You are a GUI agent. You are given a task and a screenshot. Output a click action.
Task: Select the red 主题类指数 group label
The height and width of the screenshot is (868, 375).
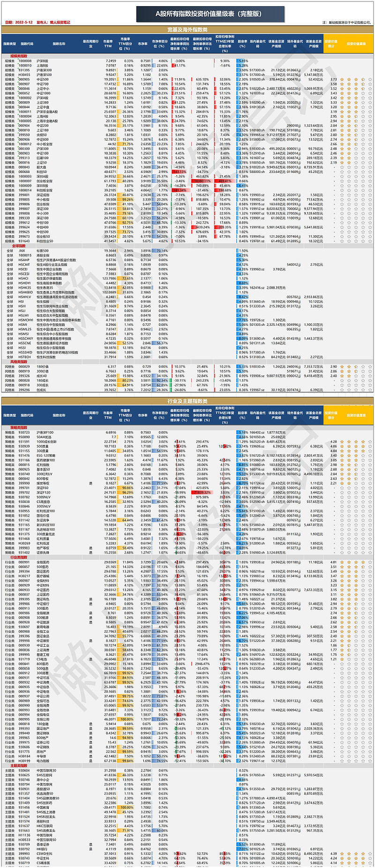coord(19,766)
